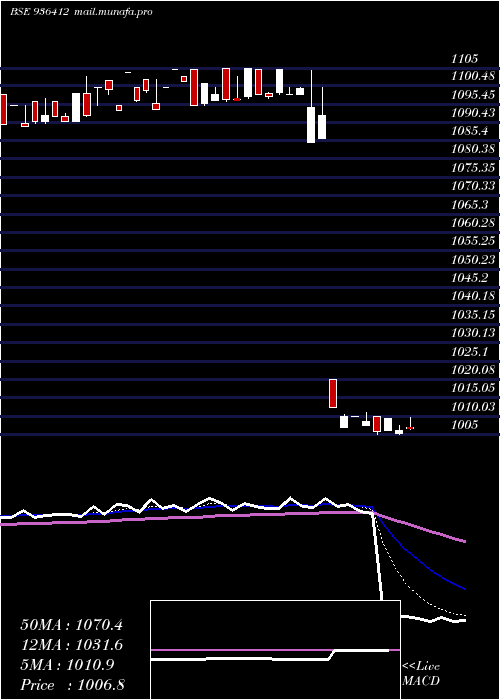Screen dimensions: 500x700
Task: Click the 5MA : 1010.9 reading
Action: pyautogui.click(x=67, y=665)
